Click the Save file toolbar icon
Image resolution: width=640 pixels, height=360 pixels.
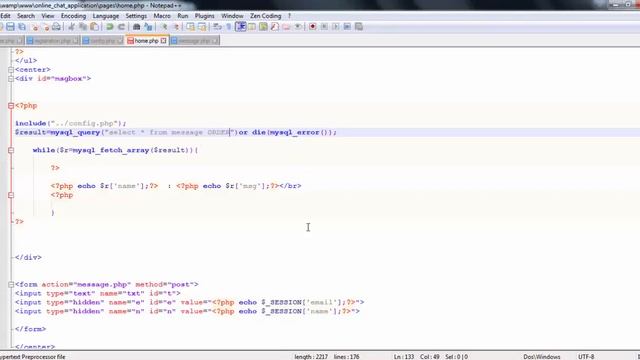10,27
